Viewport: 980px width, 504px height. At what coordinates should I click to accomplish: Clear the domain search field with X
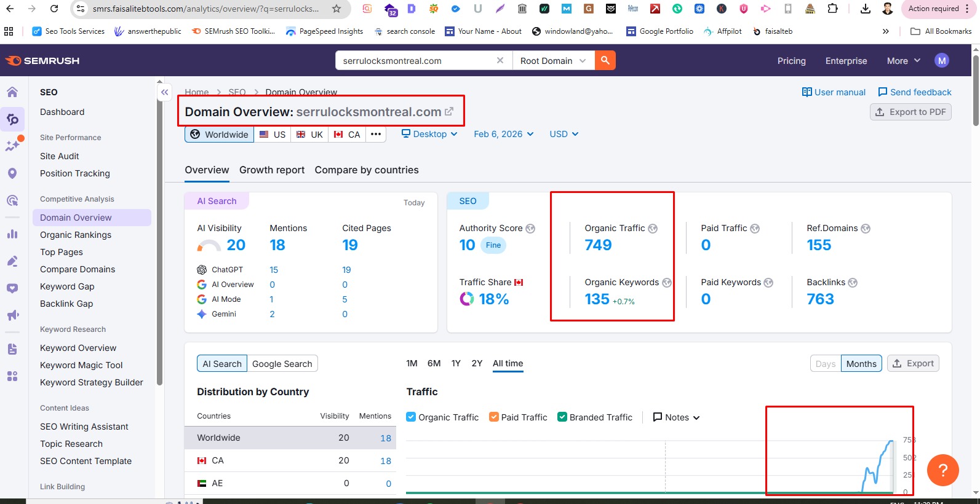[500, 60]
